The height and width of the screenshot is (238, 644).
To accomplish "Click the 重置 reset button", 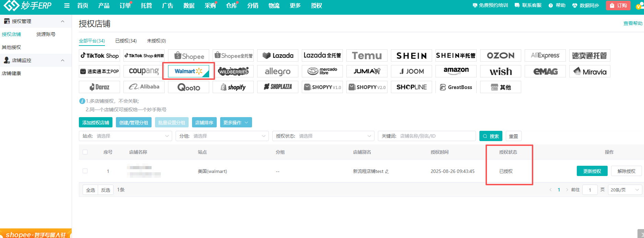I will (x=514, y=136).
